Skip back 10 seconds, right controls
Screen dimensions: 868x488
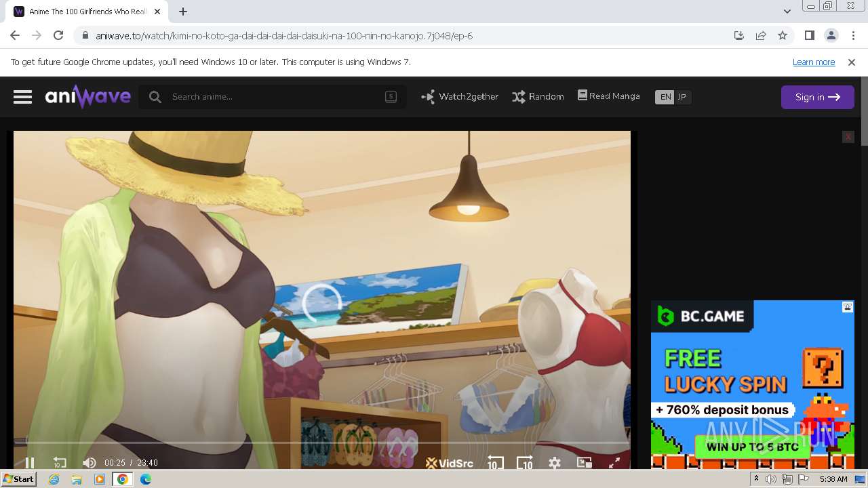(495, 463)
